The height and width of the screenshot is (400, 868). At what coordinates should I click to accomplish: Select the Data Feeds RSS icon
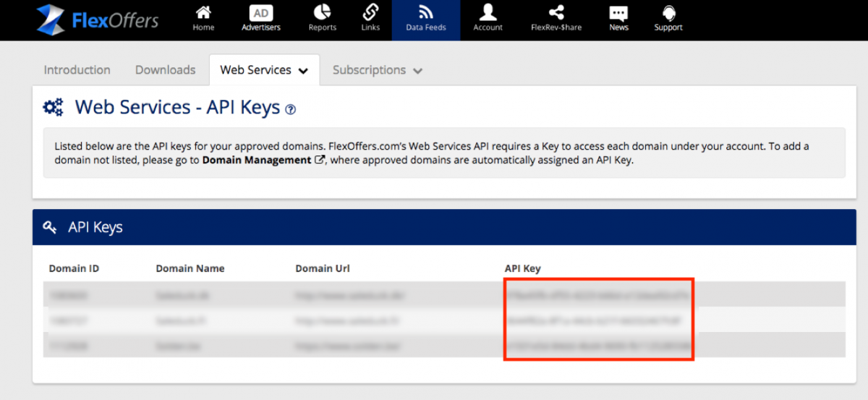[425, 13]
